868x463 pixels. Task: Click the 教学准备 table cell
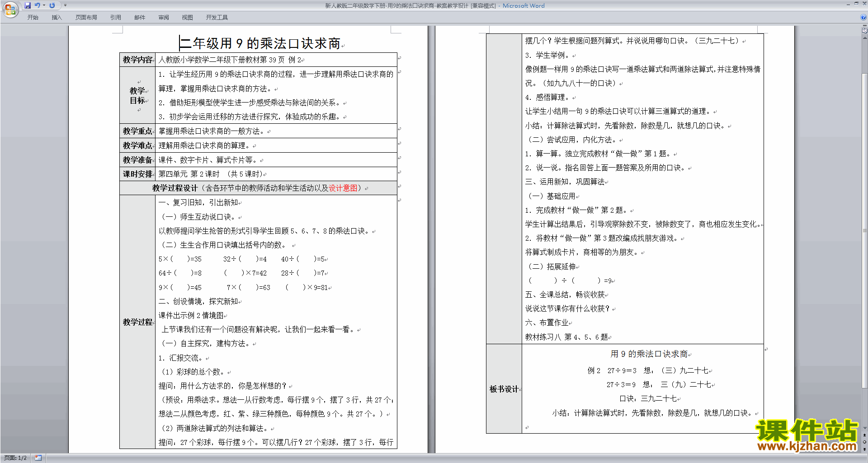pos(137,160)
